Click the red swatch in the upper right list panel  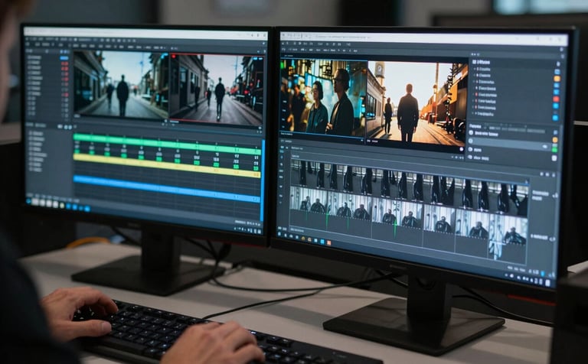click(x=556, y=99)
